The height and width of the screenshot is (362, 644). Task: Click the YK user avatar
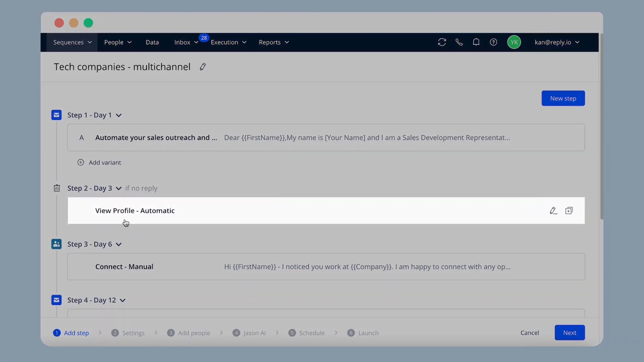[x=514, y=42]
